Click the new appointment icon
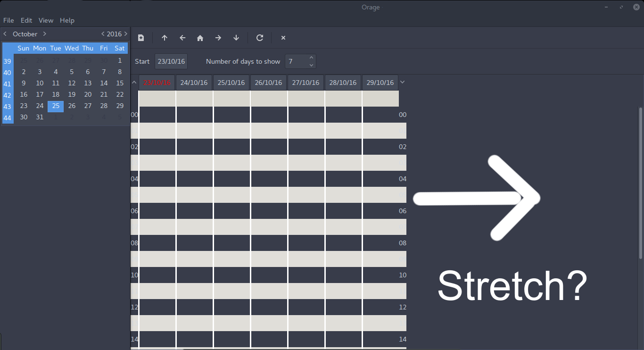The image size is (644, 350). (x=141, y=38)
